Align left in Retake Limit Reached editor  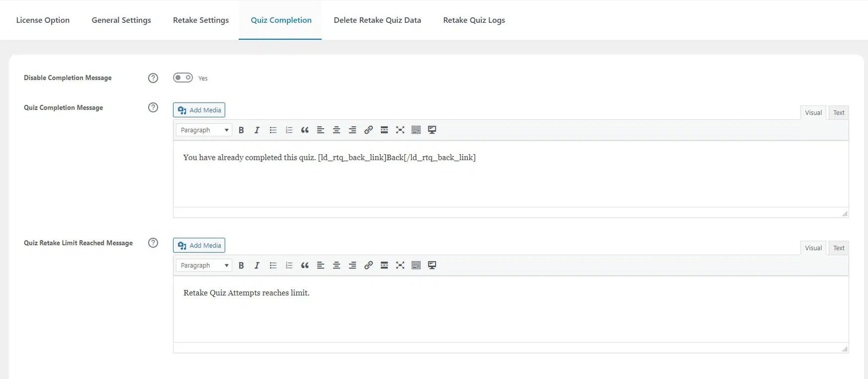click(321, 265)
